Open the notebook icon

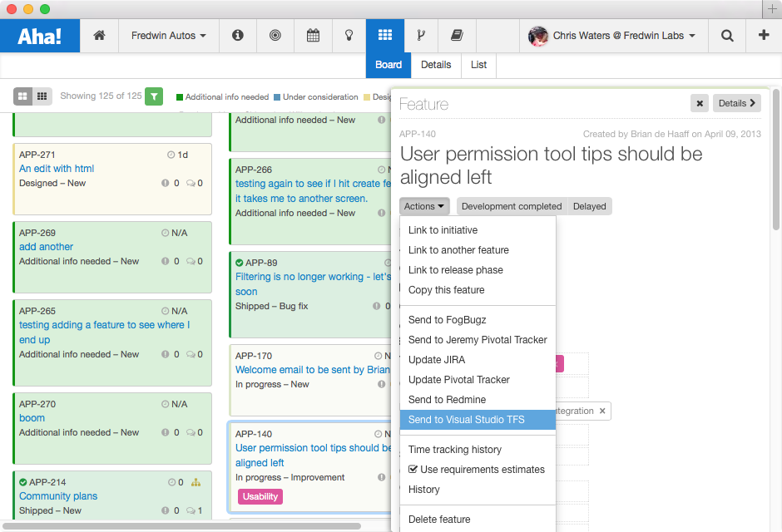(457, 36)
